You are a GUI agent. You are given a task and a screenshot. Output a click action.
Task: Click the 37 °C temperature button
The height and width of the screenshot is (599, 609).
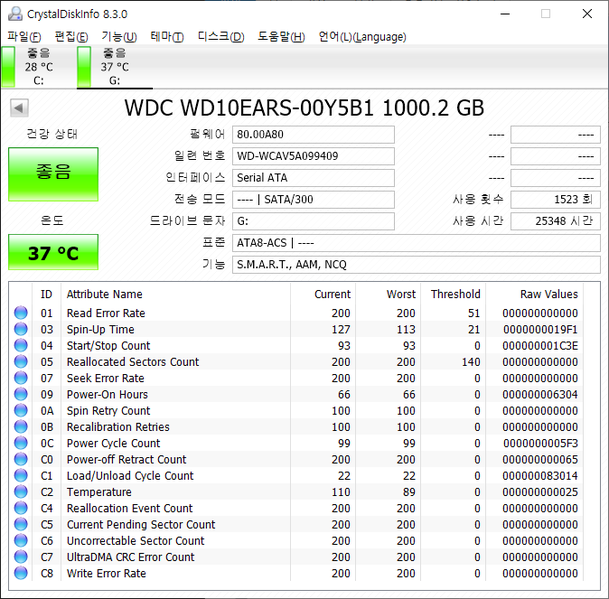tap(53, 252)
